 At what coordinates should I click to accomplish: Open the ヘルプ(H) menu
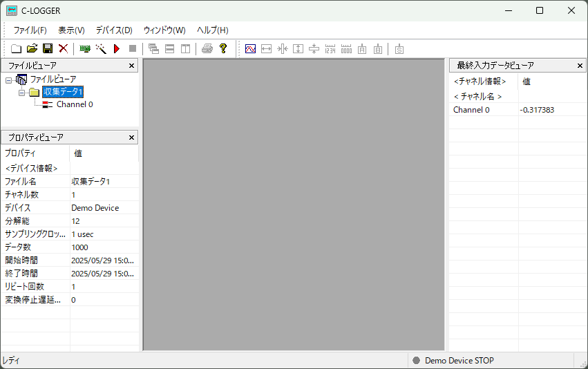tap(212, 30)
